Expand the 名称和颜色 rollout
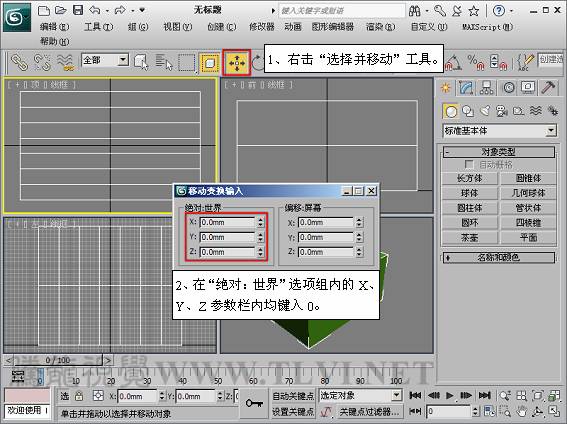Image resolution: width=567 pixels, height=424 pixels. point(499,257)
